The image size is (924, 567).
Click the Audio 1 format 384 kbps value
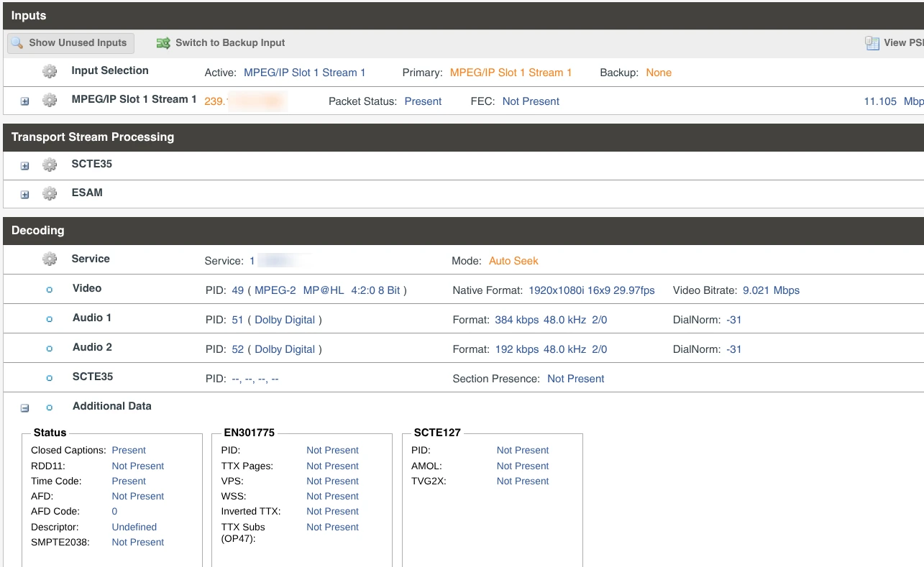click(x=551, y=320)
